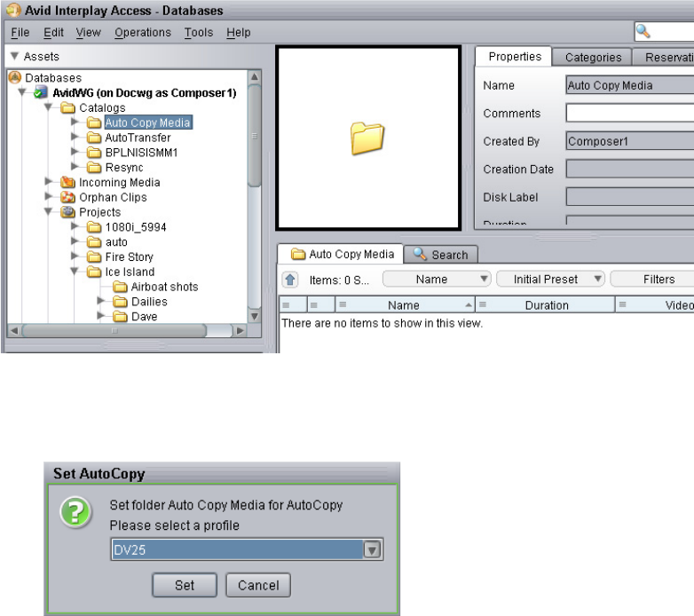Click the second column handle in results header

click(x=314, y=305)
